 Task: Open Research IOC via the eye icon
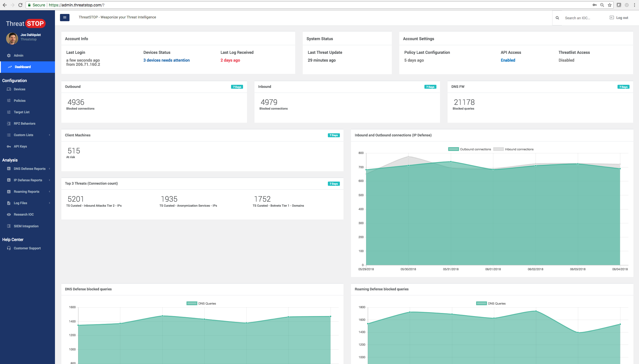pos(9,214)
